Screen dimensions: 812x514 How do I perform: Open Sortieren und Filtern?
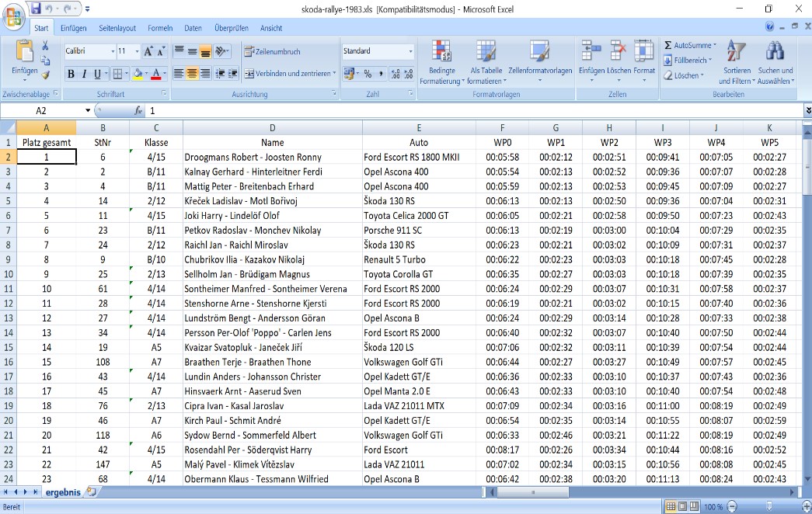coord(737,62)
